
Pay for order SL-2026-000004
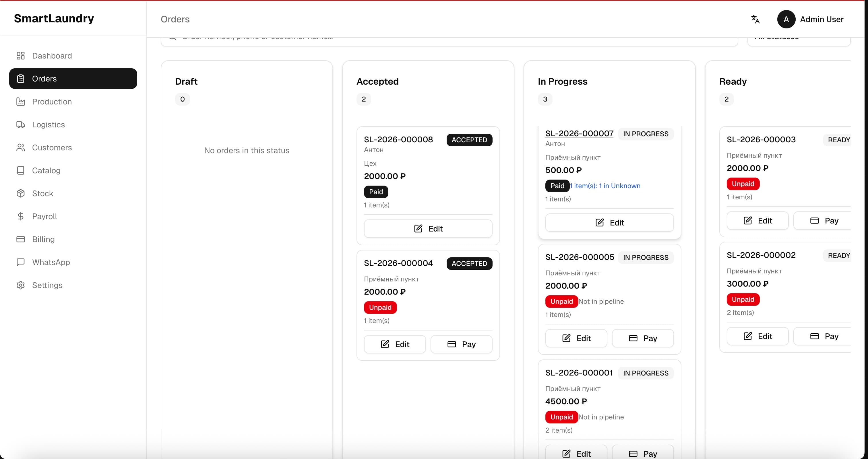(462, 344)
